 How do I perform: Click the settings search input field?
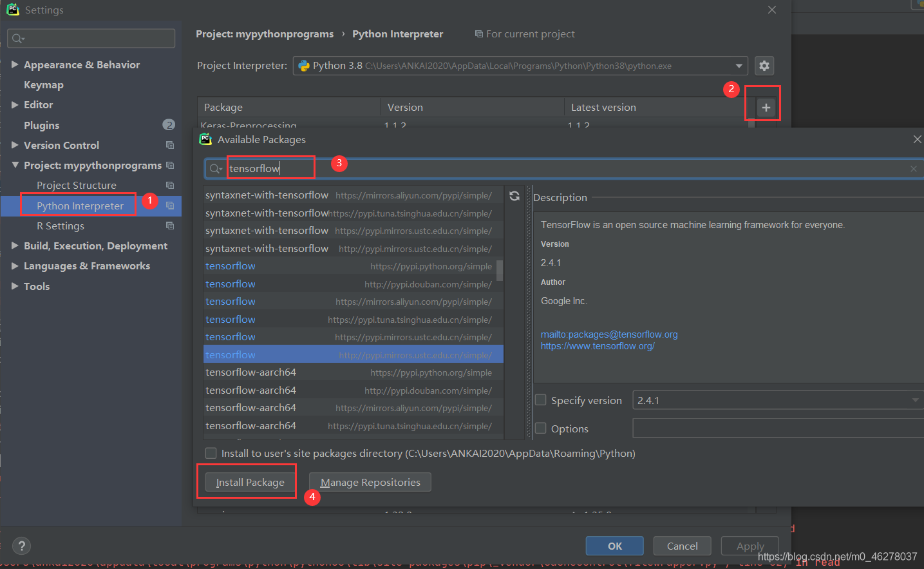click(x=91, y=39)
